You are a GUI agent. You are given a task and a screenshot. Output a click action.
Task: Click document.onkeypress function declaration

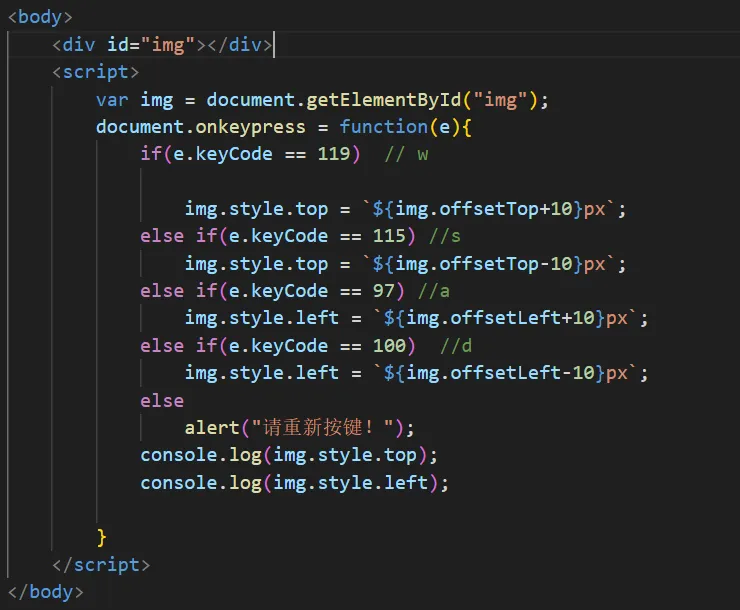[283, 127]
